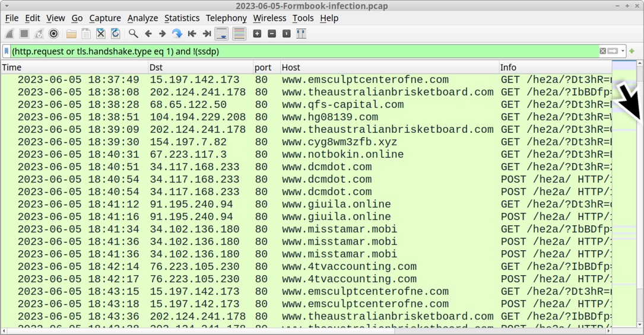Open window menu arrow in title bar
The width and height of the screenshot is (644, 335).
click(6, 6)
